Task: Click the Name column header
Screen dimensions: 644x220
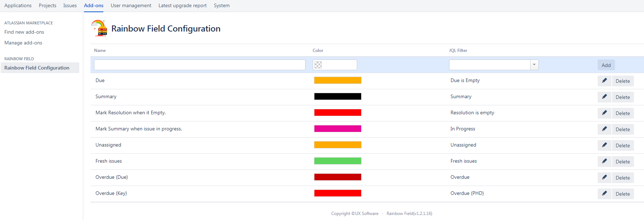Action: point(100,51)
